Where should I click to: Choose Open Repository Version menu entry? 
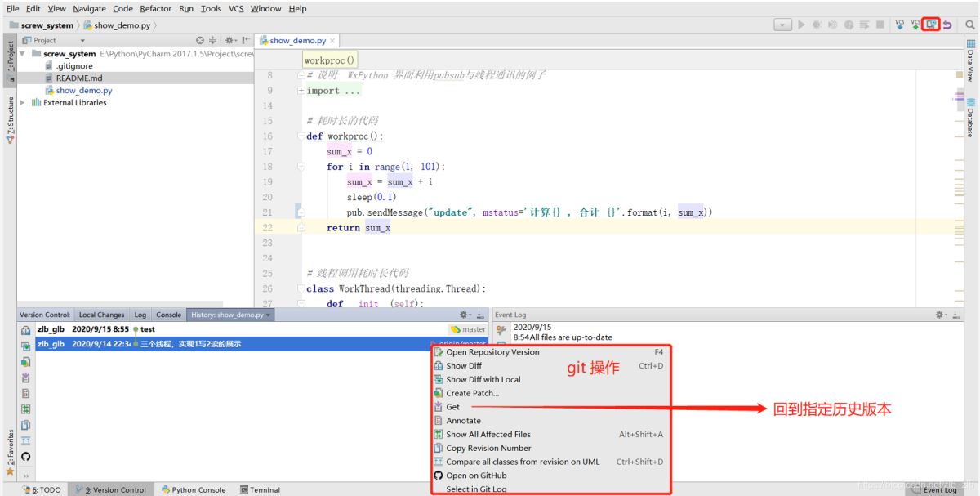click(550, 352)
